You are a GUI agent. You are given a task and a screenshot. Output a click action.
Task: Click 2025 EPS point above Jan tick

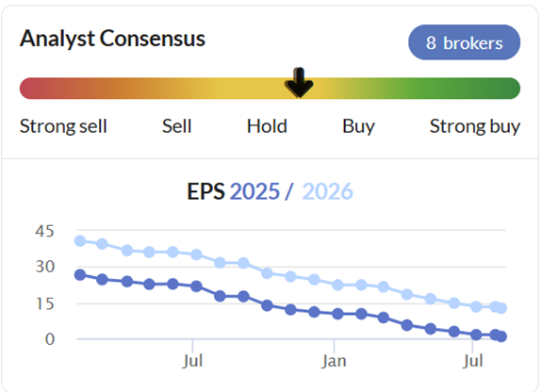[x=337, y=314]
